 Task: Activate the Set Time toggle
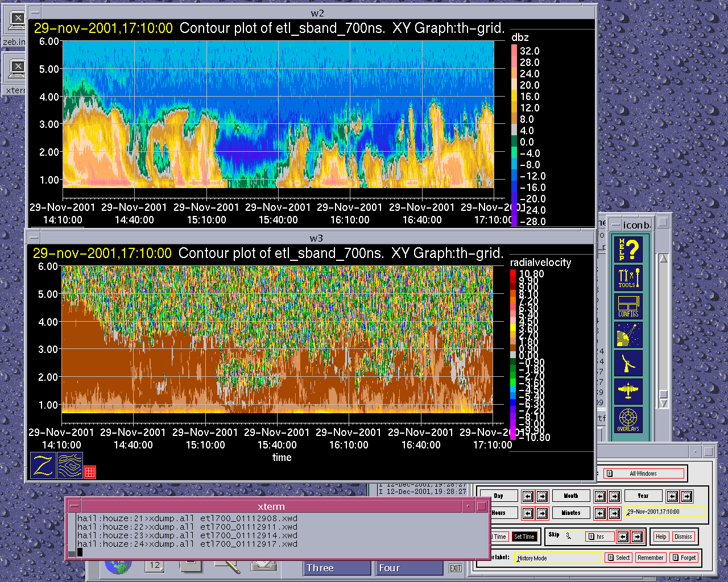(524, 537)
